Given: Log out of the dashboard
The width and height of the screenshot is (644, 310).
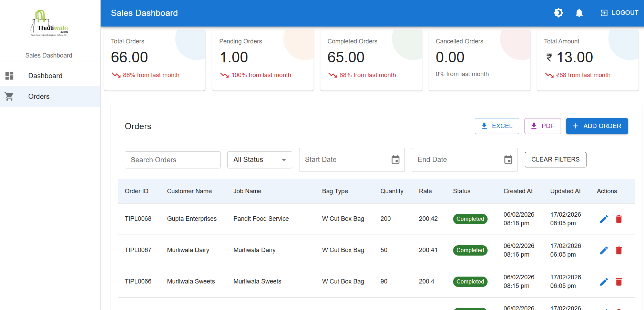Looking at the screenshot, I should (x=619, y=13).
